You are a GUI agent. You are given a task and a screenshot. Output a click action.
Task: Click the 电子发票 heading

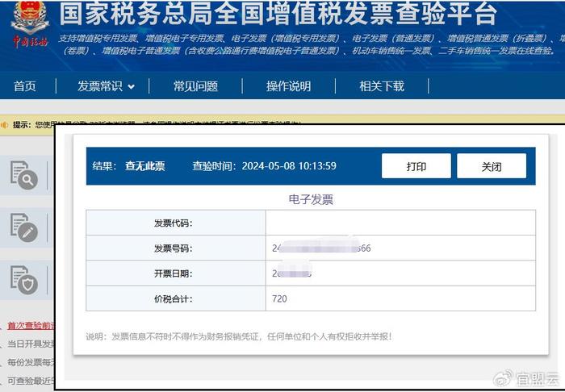click(x=311, y=199)
